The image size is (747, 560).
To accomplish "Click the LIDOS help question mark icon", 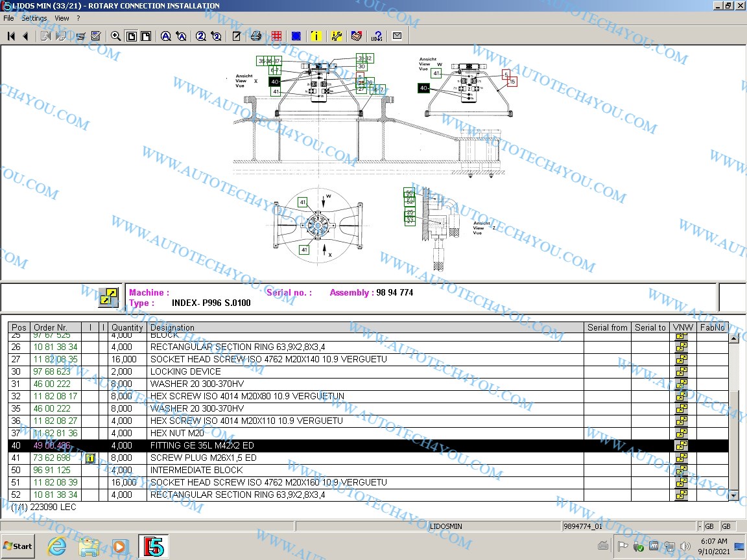I will click(x=377, y=36).
